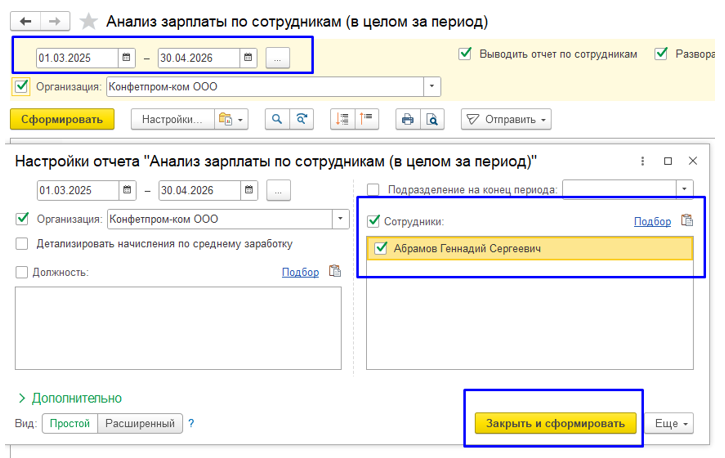Click the printer icon to print report

pos(408,119)
